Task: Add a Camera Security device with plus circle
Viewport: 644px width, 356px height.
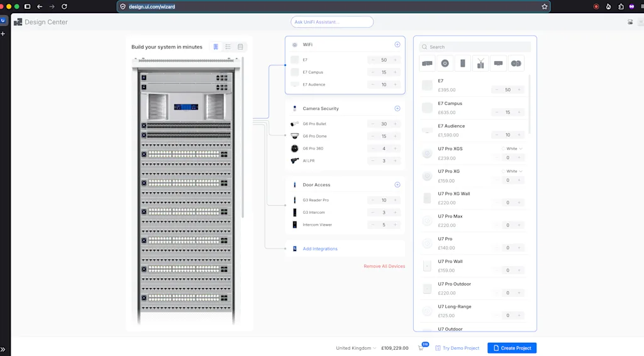Action: (x=397, y=108)
